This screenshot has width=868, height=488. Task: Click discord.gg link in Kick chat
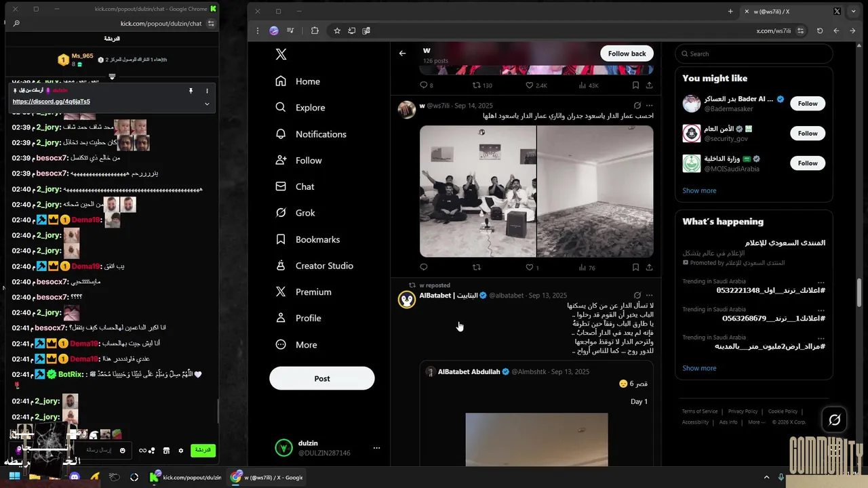51,102
